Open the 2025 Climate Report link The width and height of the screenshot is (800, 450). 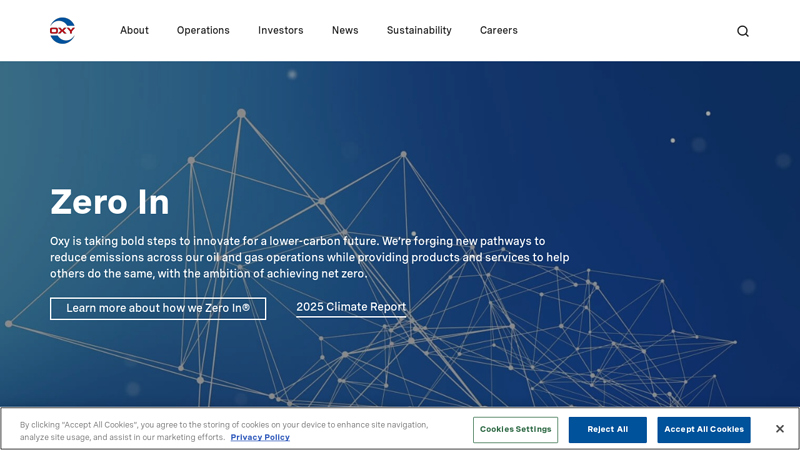coord(351,307)
